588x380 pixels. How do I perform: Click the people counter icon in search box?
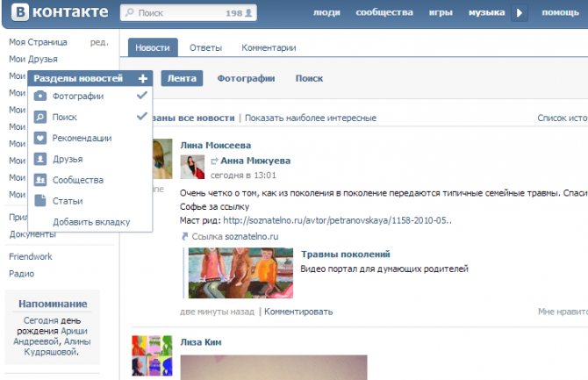click(x=248, y=13)
